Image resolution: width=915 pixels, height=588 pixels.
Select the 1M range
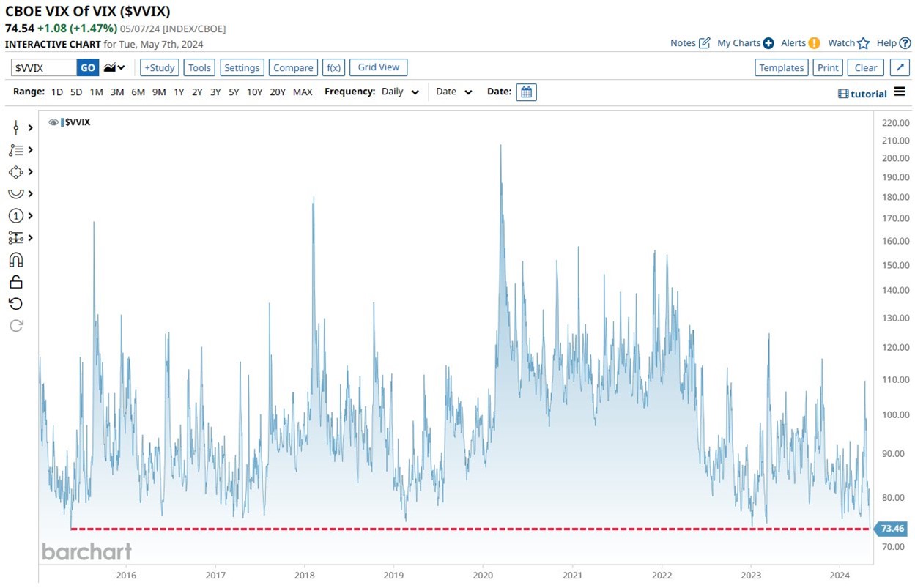tap(96, 92)
